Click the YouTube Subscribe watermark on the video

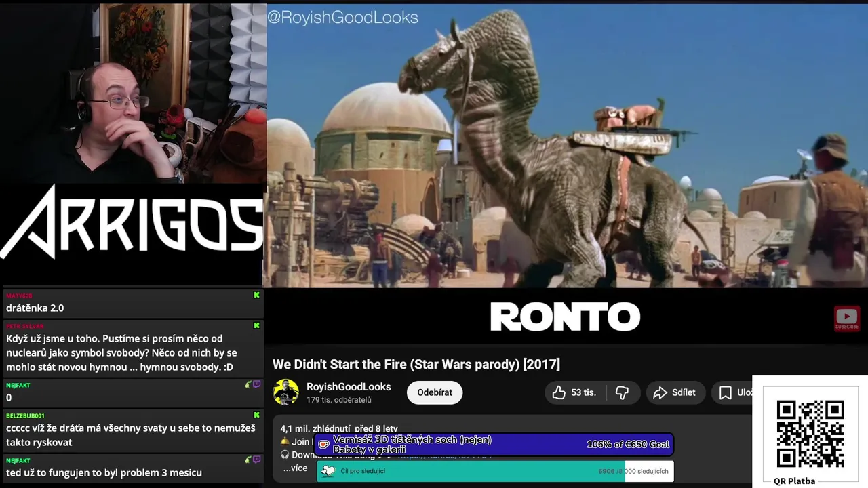pos(846,319)
